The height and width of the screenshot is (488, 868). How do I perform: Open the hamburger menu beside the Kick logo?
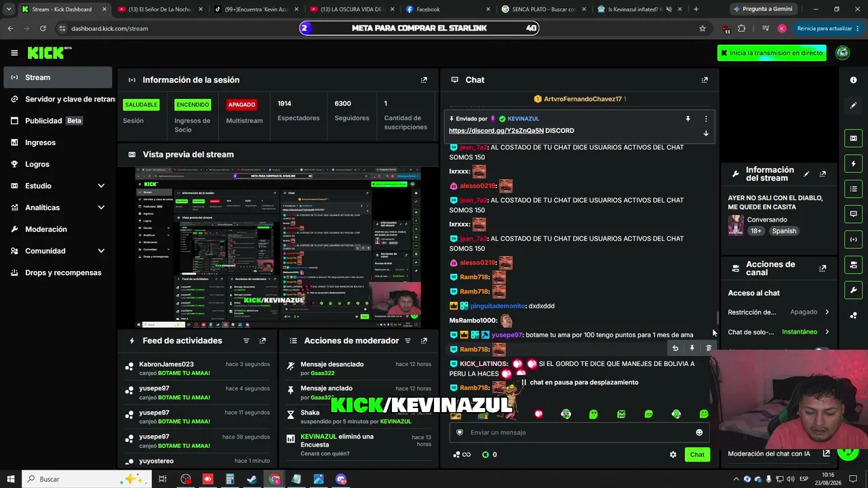(14, 53)
